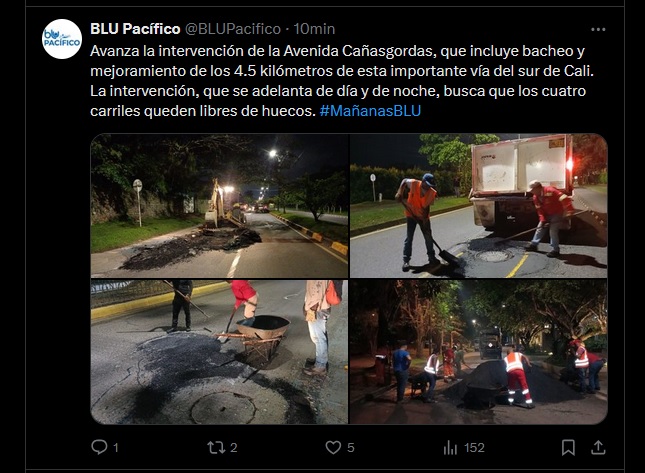This screenshot has height=473, width=645.
Task: Bookmark this tweet
Action: tap(568, 447)
